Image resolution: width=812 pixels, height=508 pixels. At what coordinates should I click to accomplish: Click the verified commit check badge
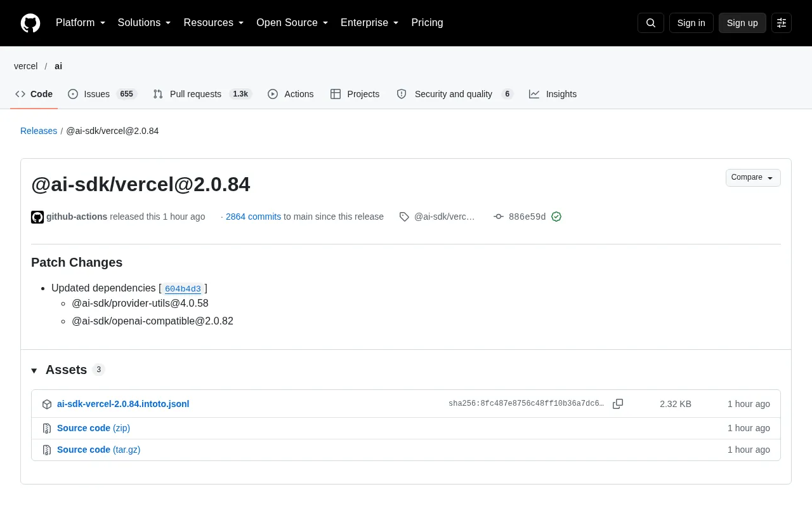pyautogui.click(x=556, y=217)
